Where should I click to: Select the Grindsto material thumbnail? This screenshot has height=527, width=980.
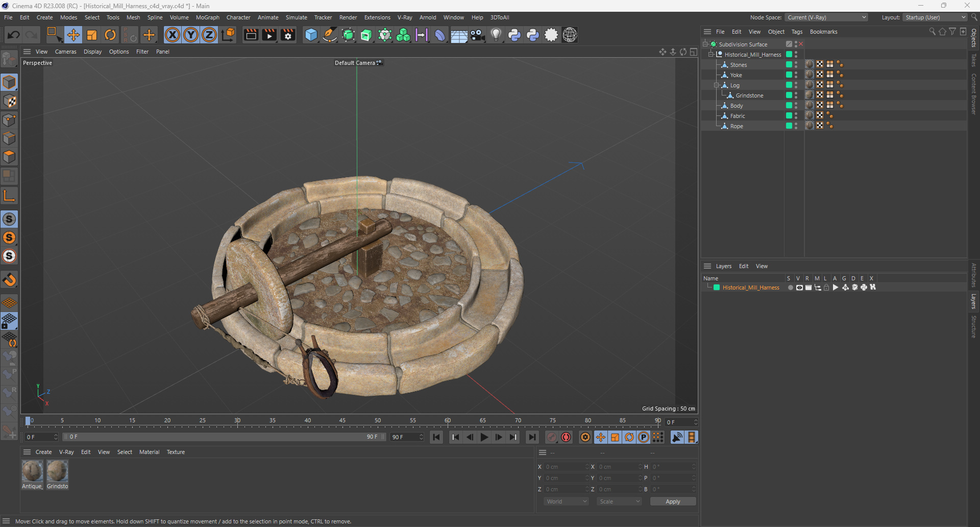click(x=57, y=471)
